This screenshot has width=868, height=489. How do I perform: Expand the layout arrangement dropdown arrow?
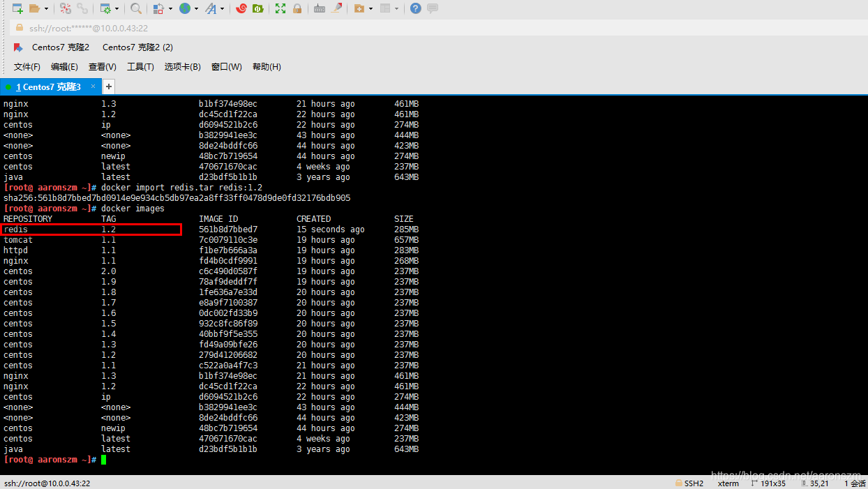(x=170, y=9)
